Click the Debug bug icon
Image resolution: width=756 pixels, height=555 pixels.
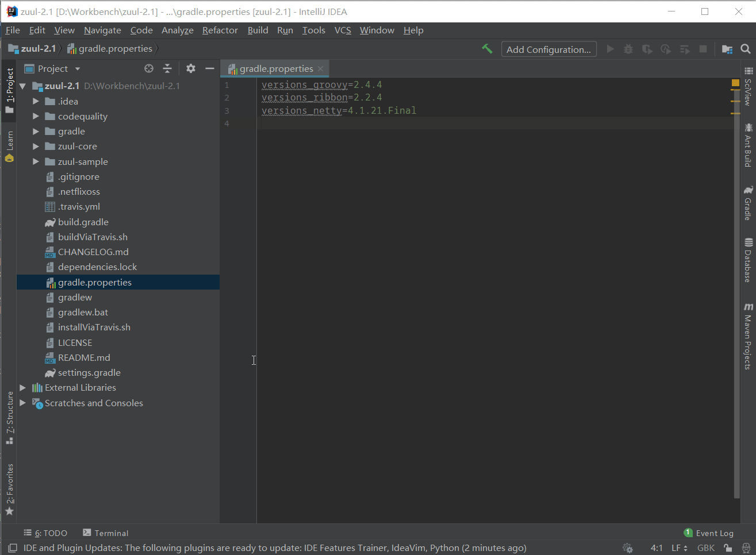(x=628, y=49)
